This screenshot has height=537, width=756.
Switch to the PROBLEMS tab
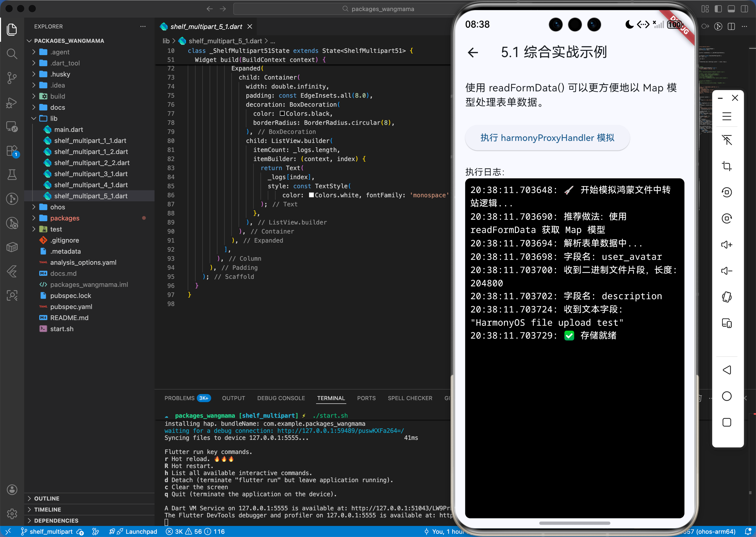click(x=179, y=398)
